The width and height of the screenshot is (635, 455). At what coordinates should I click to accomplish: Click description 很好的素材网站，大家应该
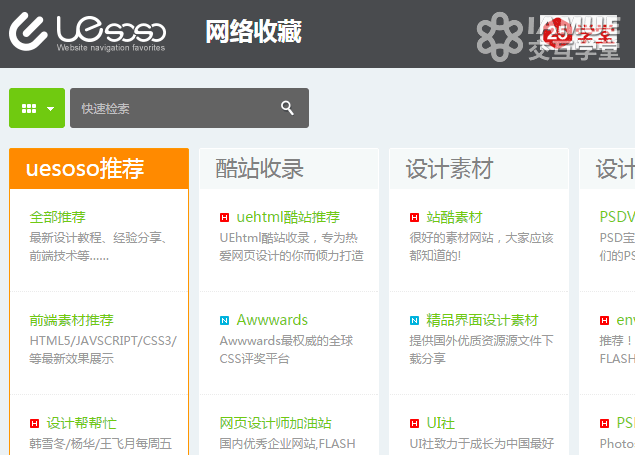click(x=481, y=238)
